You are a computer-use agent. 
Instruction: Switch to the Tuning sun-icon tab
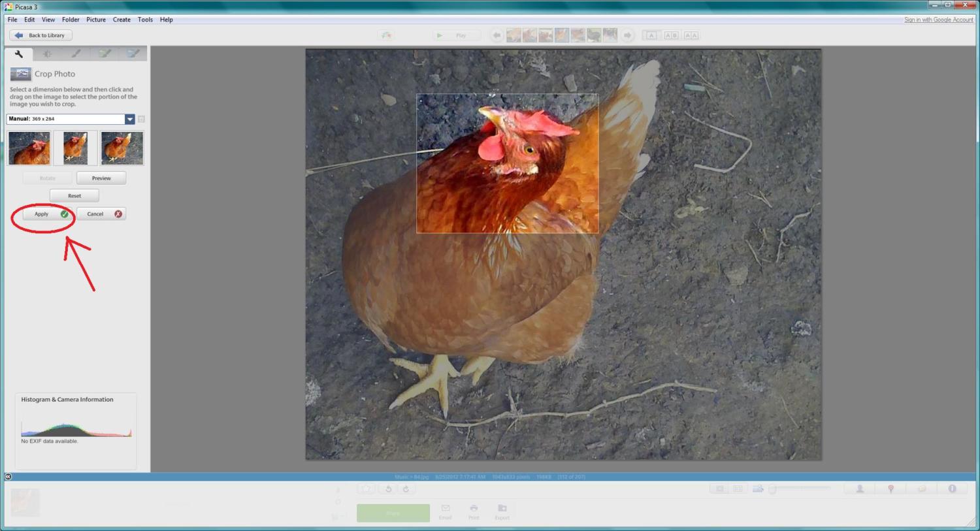[47, 54]
